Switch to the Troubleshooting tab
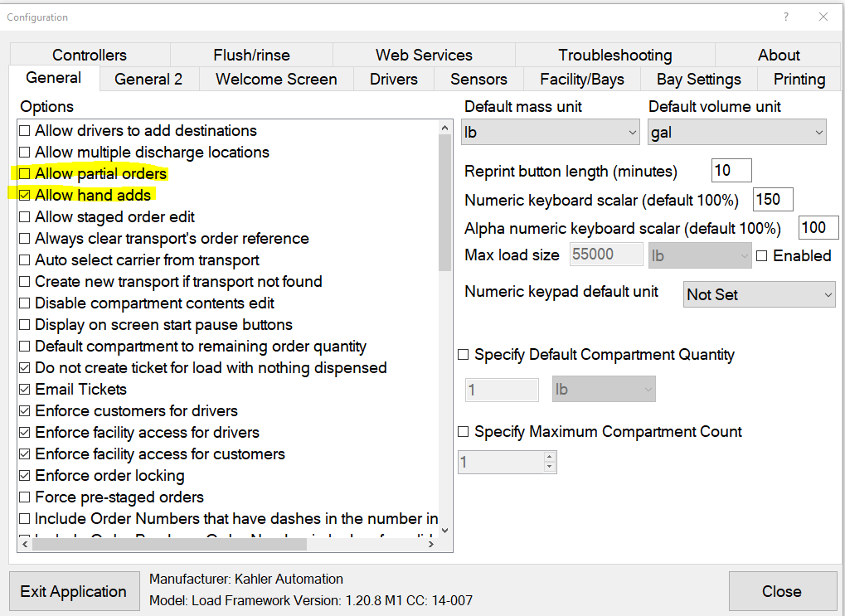Screen dimensions: 845x616 click(x=614, y=55)
